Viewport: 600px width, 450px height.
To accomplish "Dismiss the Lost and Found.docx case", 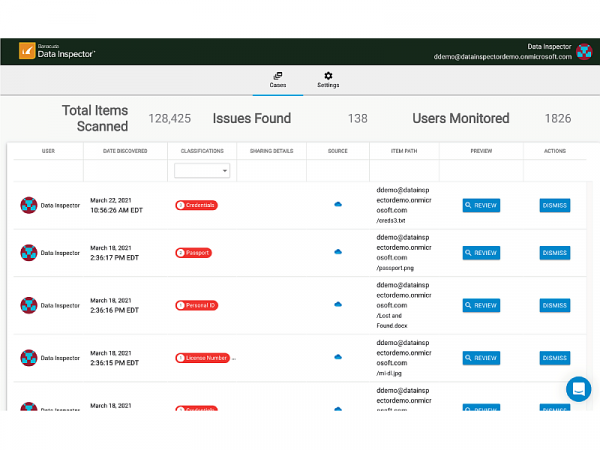I will click(555, 305).
